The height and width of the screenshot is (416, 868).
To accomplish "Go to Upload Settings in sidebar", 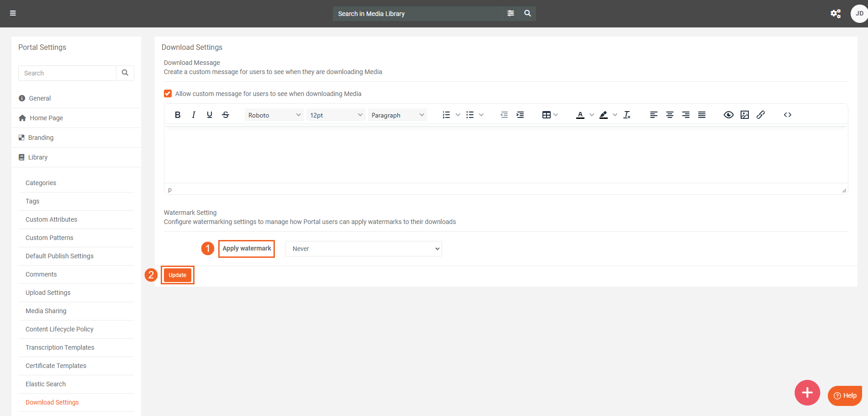I will pos(48,293).
